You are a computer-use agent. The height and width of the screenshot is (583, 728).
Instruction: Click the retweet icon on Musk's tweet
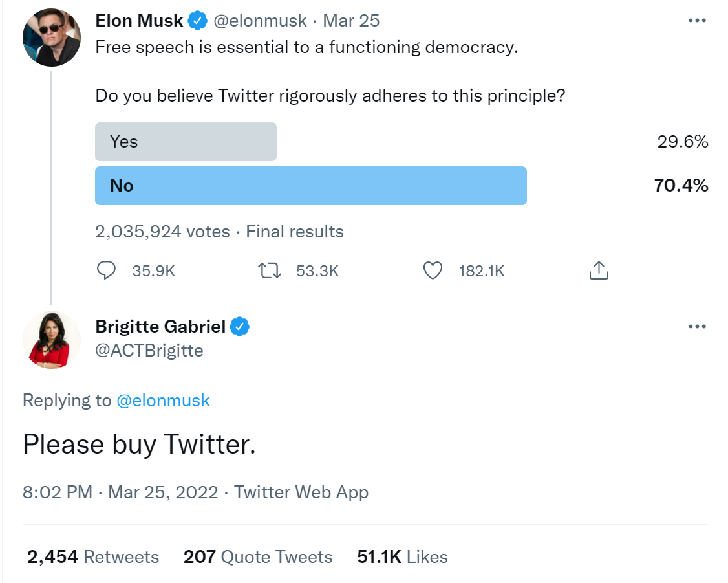pos(269,270)
